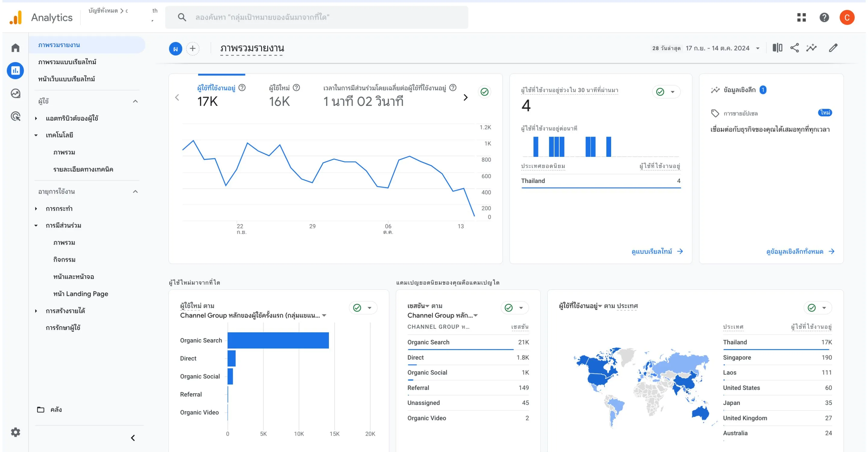Open Analytics Intelligence insights sparkle icon
This screenshot has height=452, width=868.
812,48
